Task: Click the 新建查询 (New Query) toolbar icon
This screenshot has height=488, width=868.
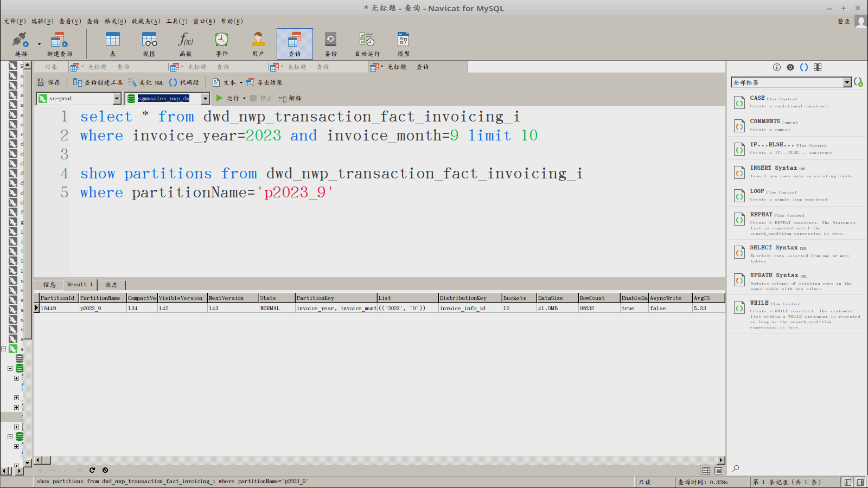Action: point(59,43)
